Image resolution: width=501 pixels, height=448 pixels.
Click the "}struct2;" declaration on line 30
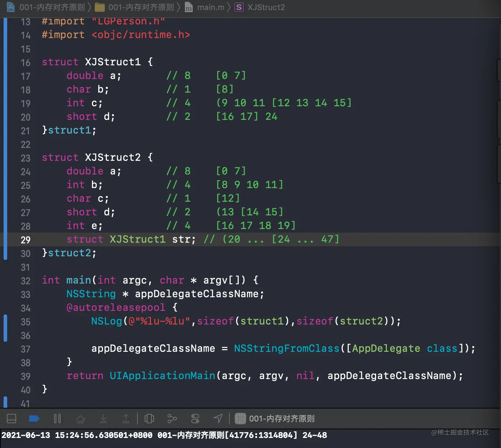tap(69, 253)
